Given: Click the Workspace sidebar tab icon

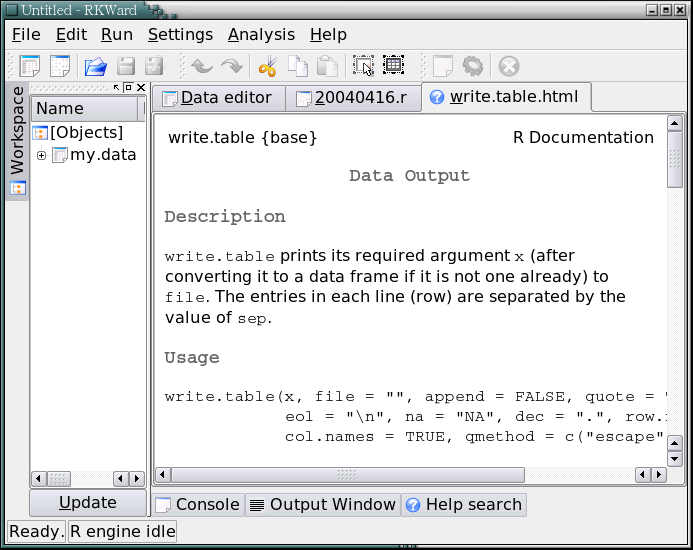Looking at the screenshot, I should point(17,187).
